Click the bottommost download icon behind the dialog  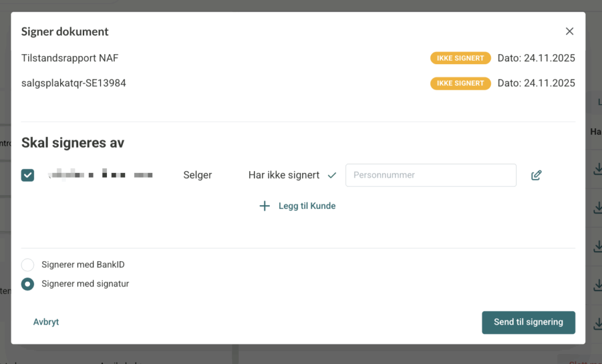[x=597, y=323]
